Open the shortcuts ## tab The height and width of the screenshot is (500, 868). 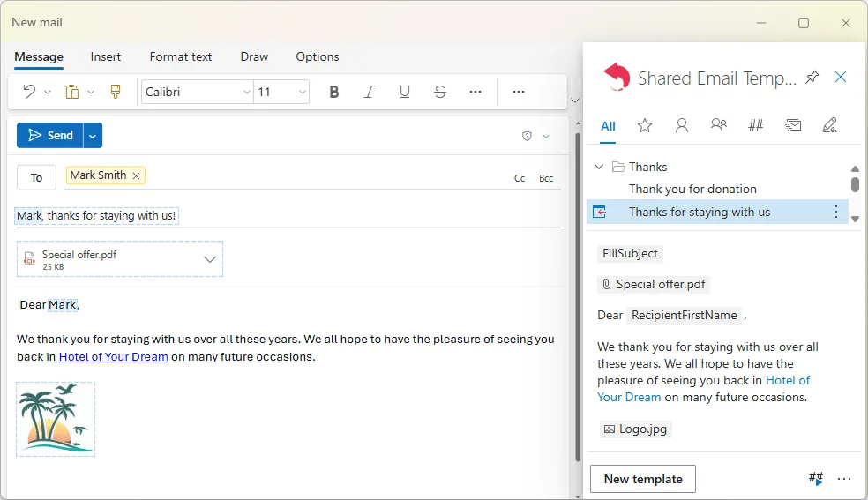click(756, 125)
